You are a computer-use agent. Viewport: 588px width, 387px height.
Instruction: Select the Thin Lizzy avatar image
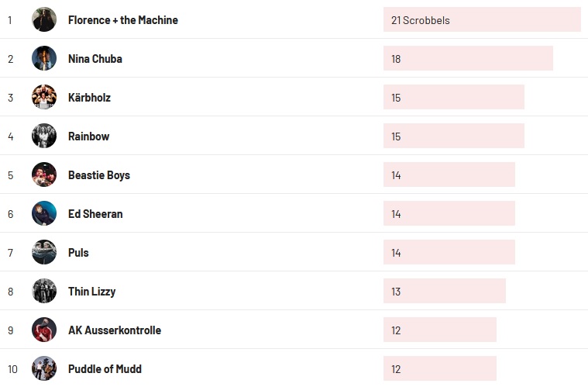[x=44, y=291]
